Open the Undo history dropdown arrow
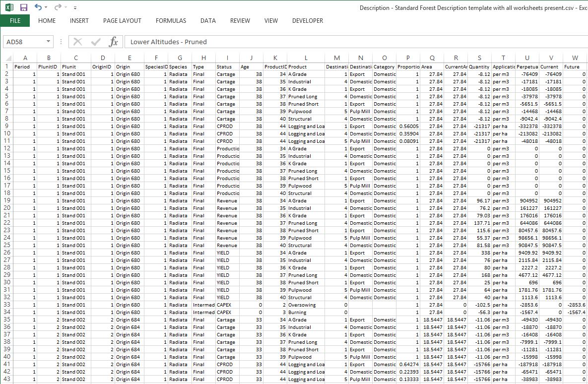Screen dimensions: 588x384 pos(46,7)
